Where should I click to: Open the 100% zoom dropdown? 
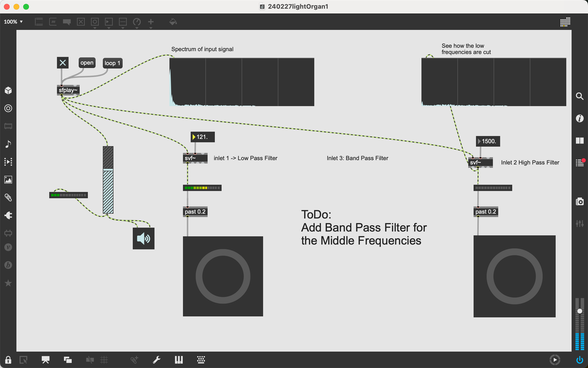tap(13, 22)
